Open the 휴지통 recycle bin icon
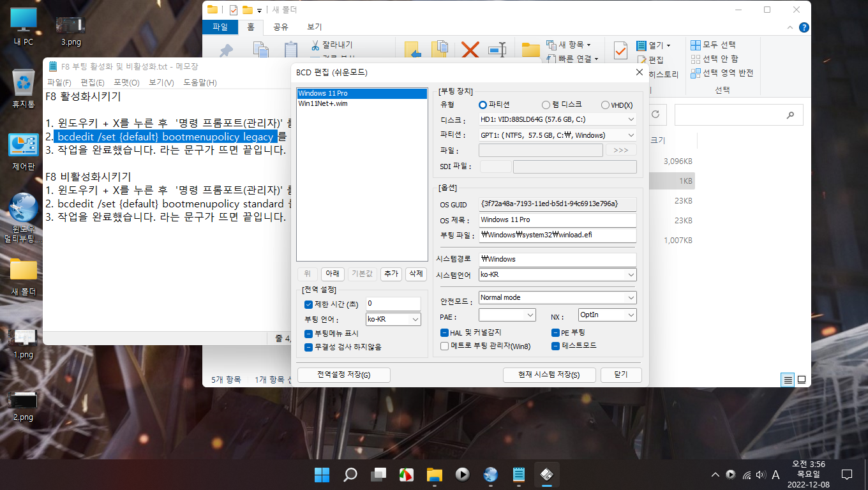 click(24, 88)
